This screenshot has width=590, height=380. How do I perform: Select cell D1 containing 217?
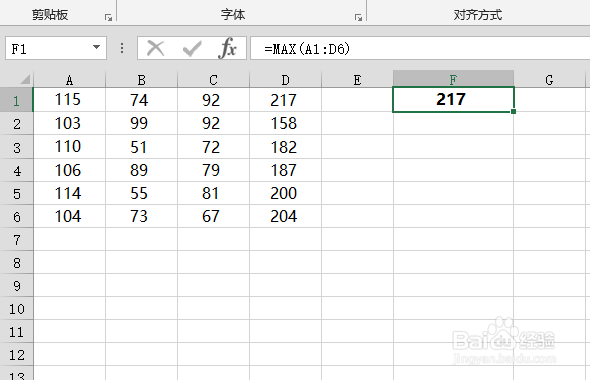click(285, 100)
